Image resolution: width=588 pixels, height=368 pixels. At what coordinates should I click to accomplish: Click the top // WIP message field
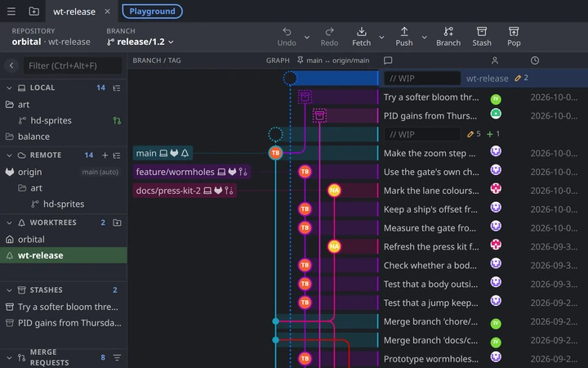coord(422,79)
